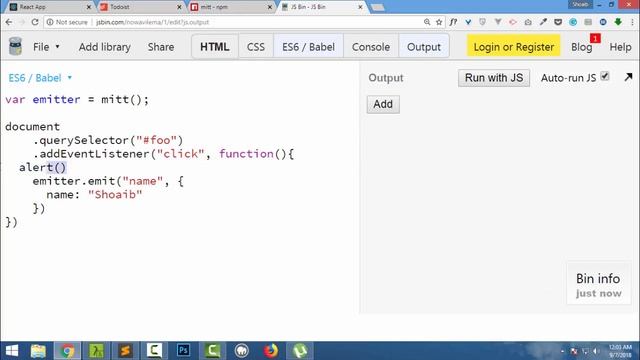Close the JS Bin browser tab
The height and width of the screenshot is (360, 640).
click(360, 7)
